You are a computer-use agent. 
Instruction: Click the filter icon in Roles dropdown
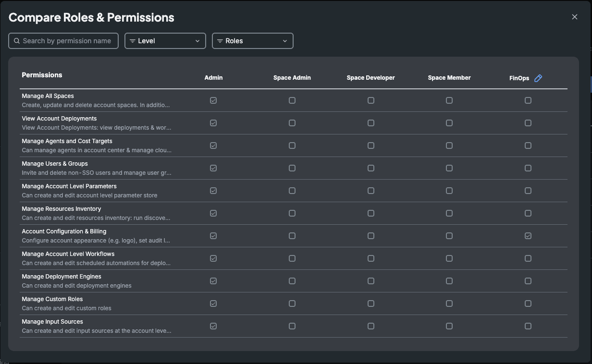pos(220,41)
